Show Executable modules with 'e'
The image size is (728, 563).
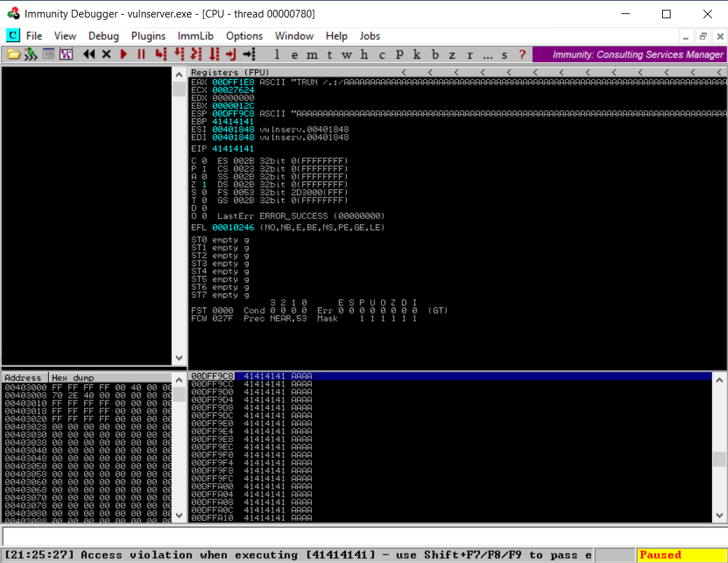(294, 55)
